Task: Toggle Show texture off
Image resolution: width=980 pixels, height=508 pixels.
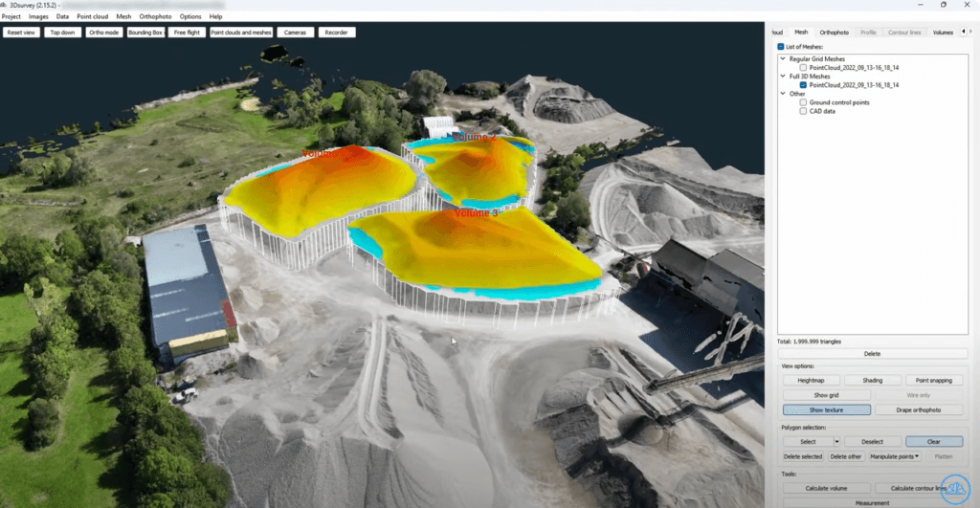Action: click(x=826, y=410)
